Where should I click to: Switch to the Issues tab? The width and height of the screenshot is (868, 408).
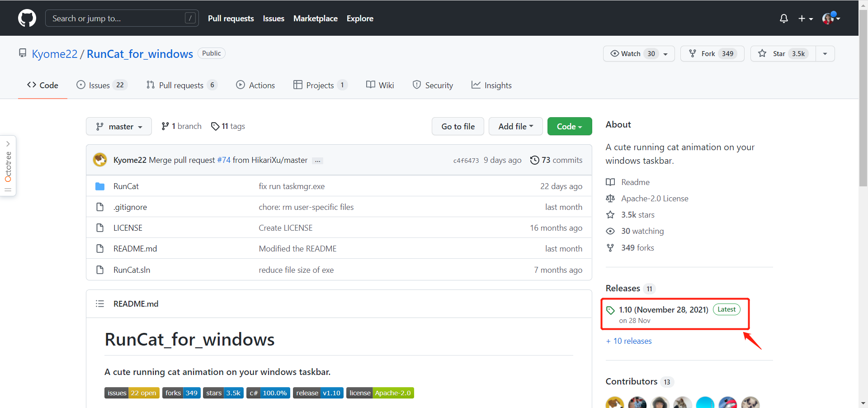[102, 85]
